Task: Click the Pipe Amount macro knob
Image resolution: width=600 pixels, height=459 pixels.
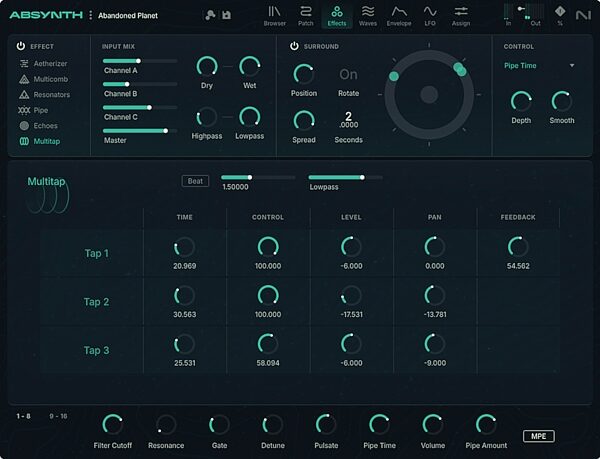Action: pyautogui.click(x=486, y=425)
